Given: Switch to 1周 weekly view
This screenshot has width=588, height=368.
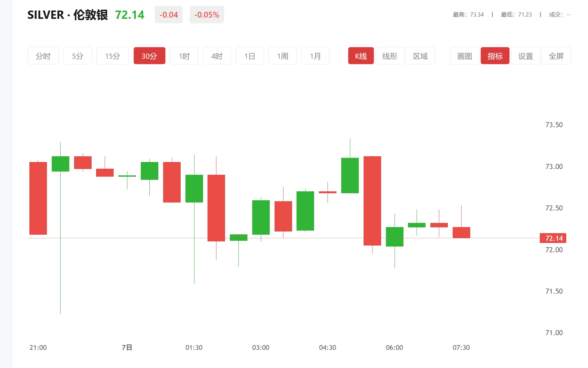Looking at the screenshot, I should coord(283,56).
